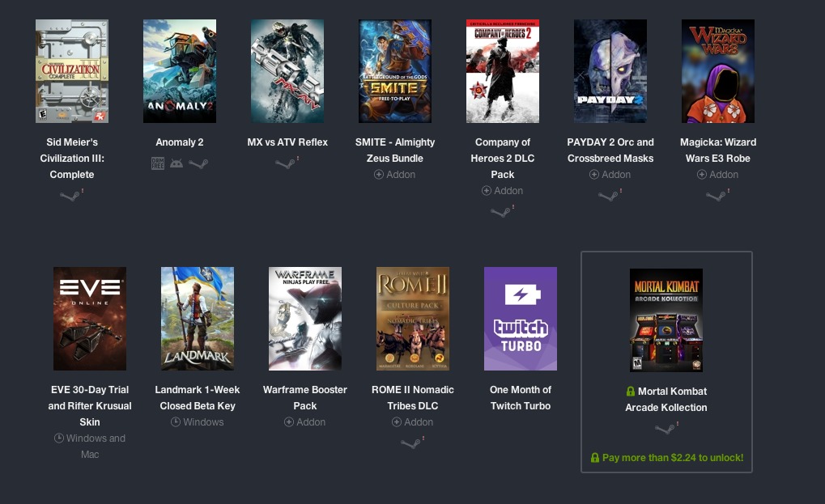This screenshot has height=504, width=825.
Task: View the Company of Heroes 2 cover
Action: pyautogui.click(x=503, y=71)
